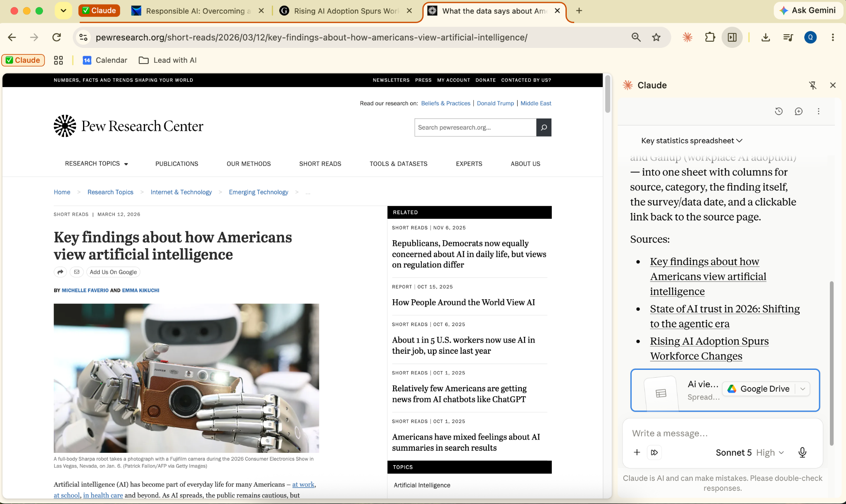Open the site information icon in address bar

[83, 38]
